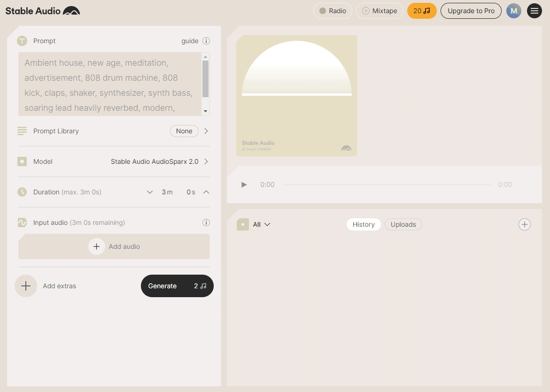
Task: Click the Add extras label
Action: [x=60, y=286]
